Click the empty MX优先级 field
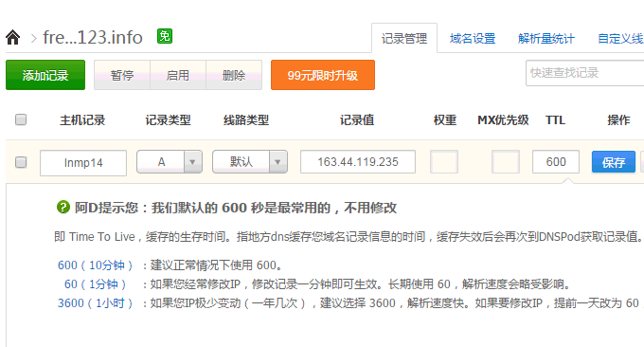Image resolution: width=644 pixels, height=347 pixels. (x=506, y=161)
